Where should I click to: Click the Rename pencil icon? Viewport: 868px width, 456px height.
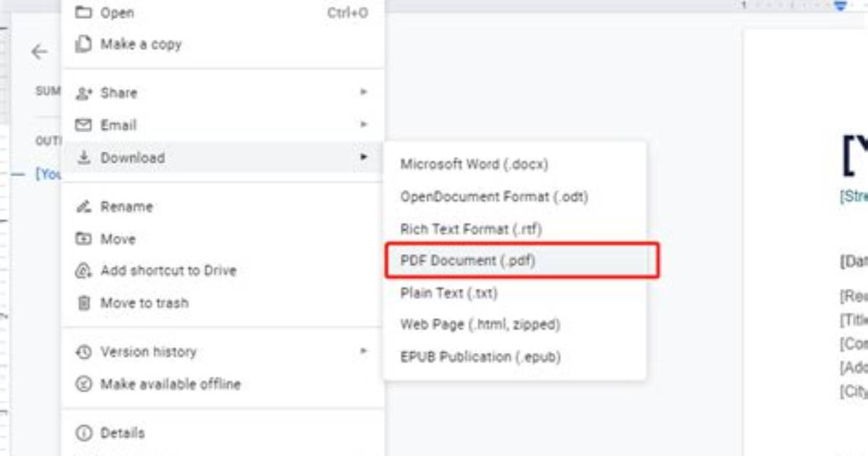(x=83, y=207)
